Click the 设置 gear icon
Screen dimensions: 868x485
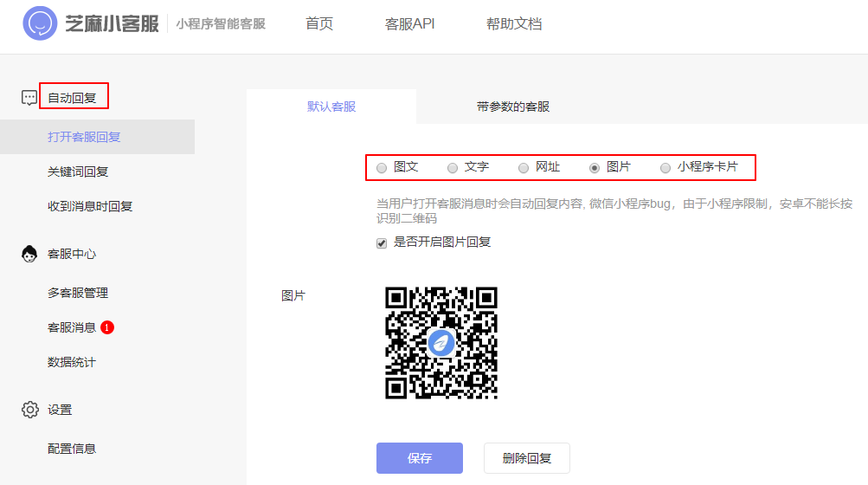pos(30,410)
